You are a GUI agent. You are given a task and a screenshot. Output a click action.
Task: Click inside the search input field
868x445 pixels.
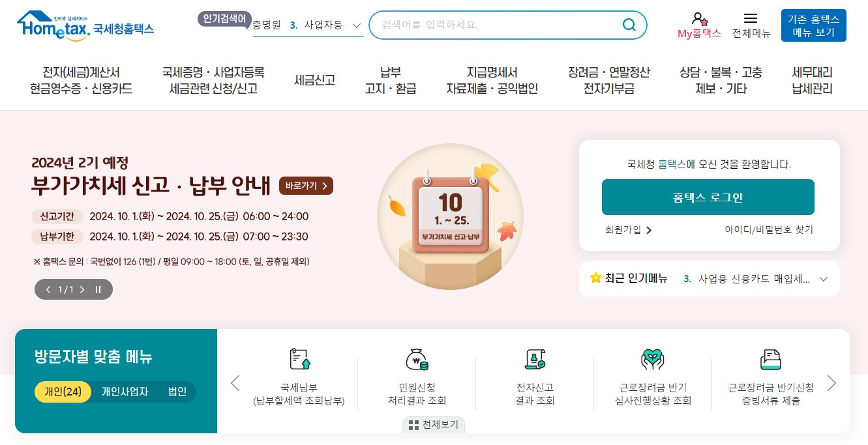[x=502, y=25]
